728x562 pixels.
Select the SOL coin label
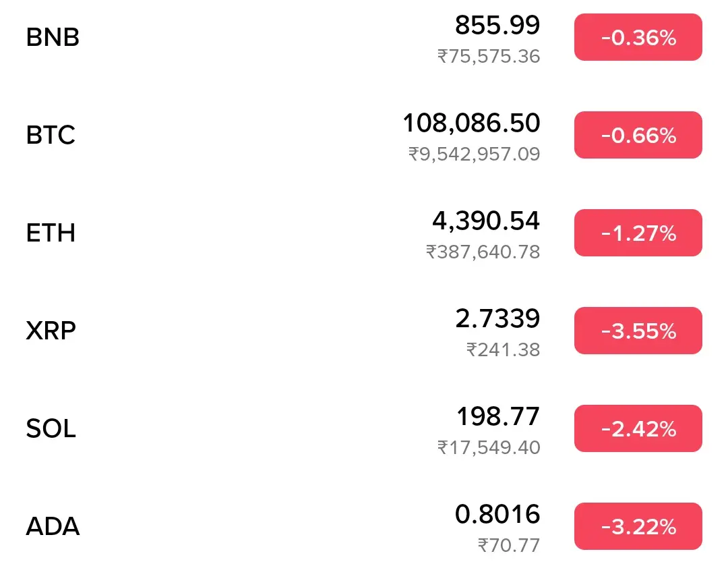click(x=51, y=428)
